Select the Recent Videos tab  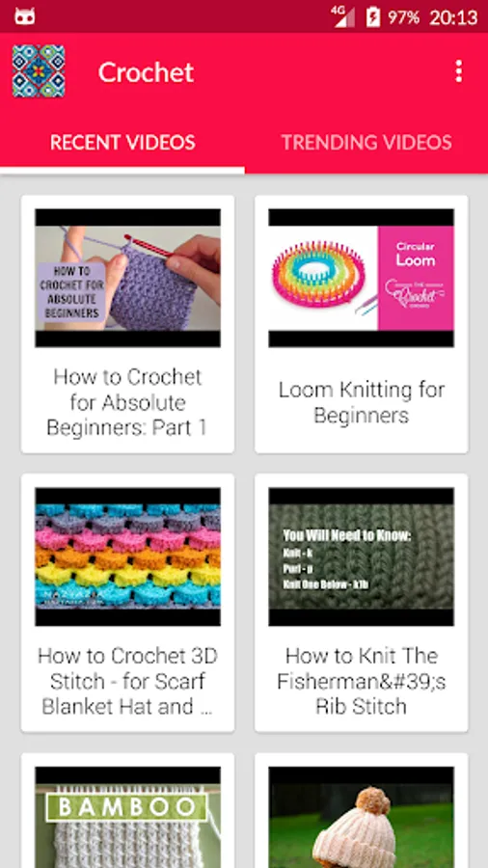click(122, 143)
